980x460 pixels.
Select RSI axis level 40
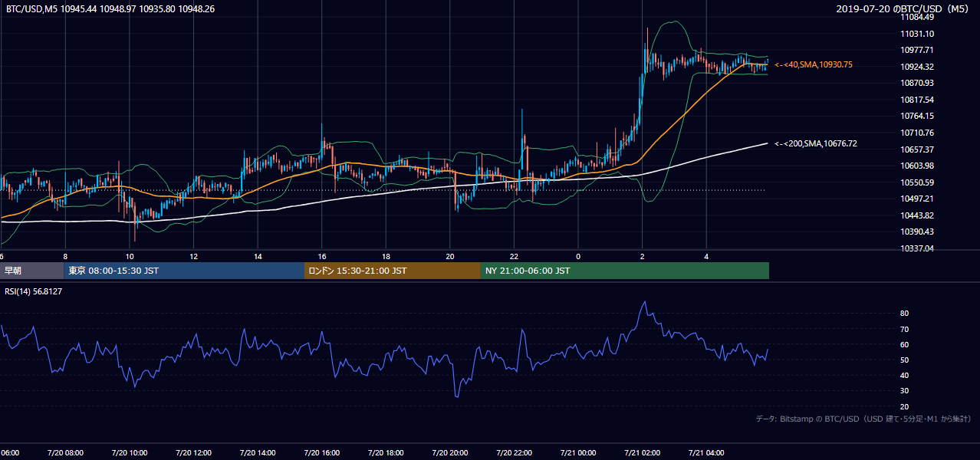click(x=904, y=375)
